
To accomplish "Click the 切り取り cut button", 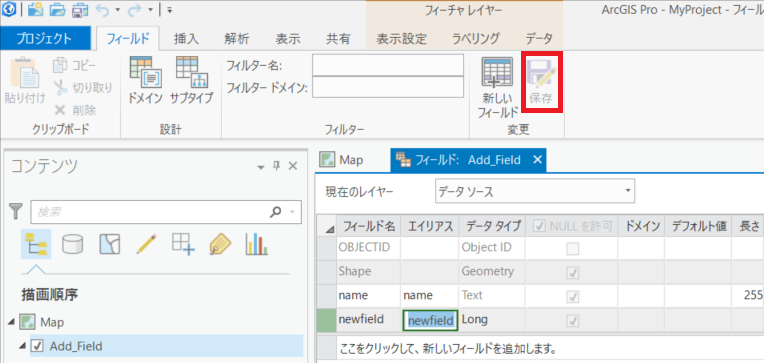I will pyautogui.click(x=82, y=88).
